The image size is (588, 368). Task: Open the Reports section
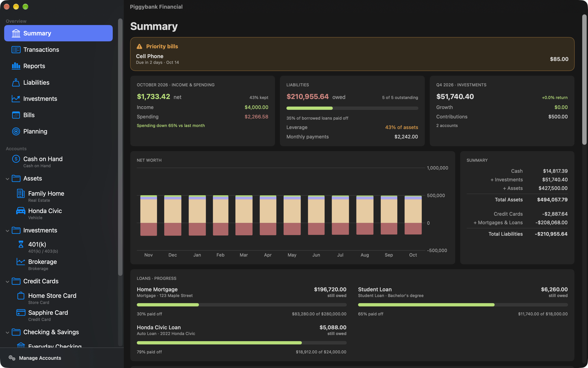click(x=58, y=66)
